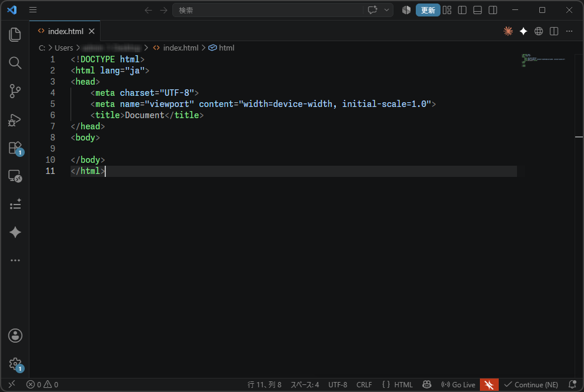The image size is (584, 392).
Task: Open the chat icon in title bar
Action: [x=372, y=10]
